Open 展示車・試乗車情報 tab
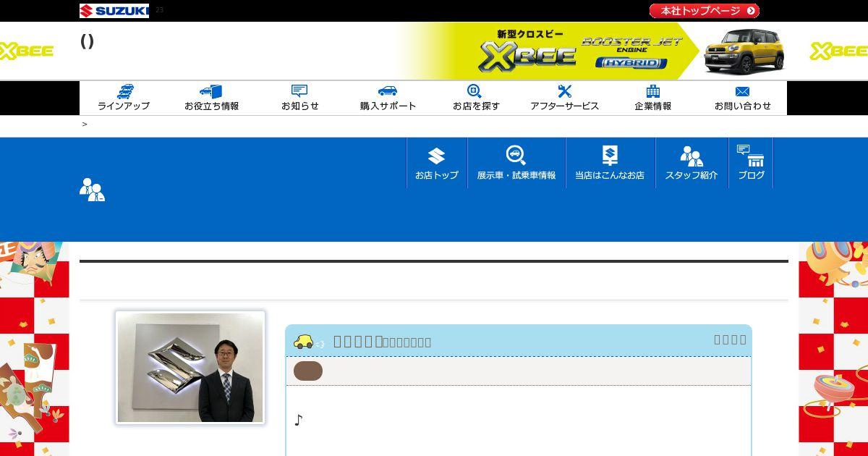Screen dimensions: 868x456 [516, 163]
